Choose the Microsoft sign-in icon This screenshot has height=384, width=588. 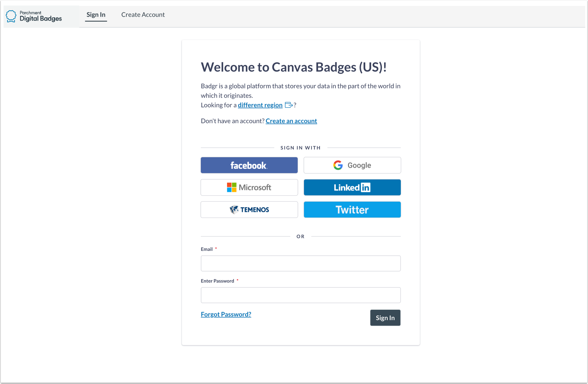point(231,187)
